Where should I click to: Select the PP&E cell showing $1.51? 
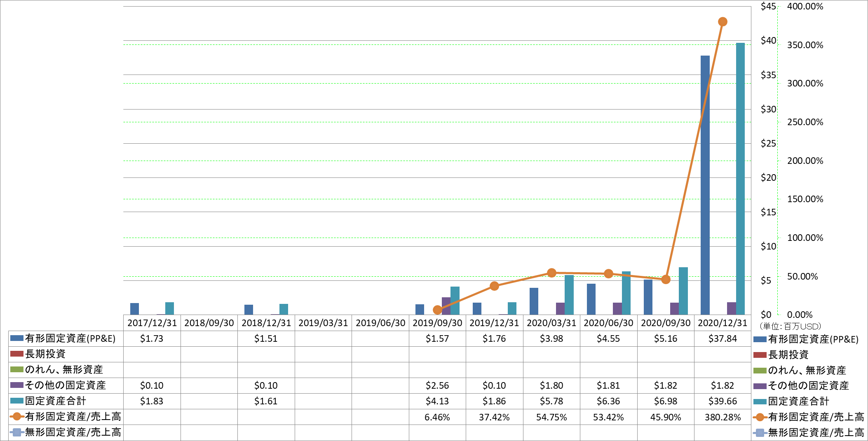point(266,338)
